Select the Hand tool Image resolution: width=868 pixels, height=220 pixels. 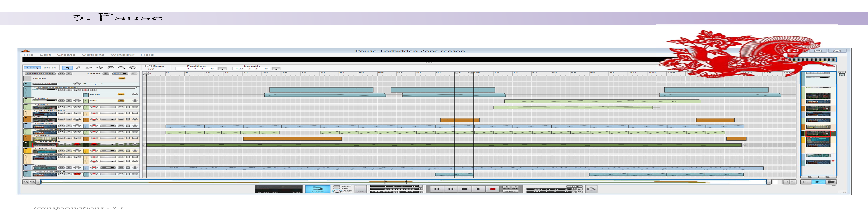(x=133, y=68)
